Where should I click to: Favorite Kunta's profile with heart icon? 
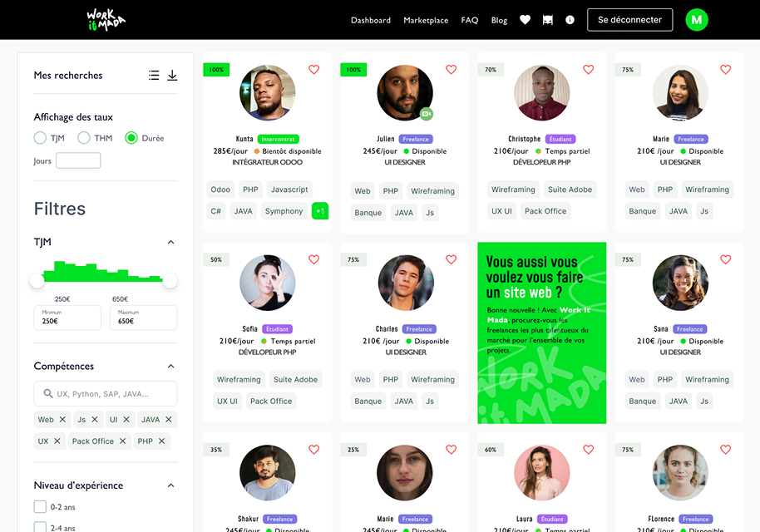(x=314, y=70)
